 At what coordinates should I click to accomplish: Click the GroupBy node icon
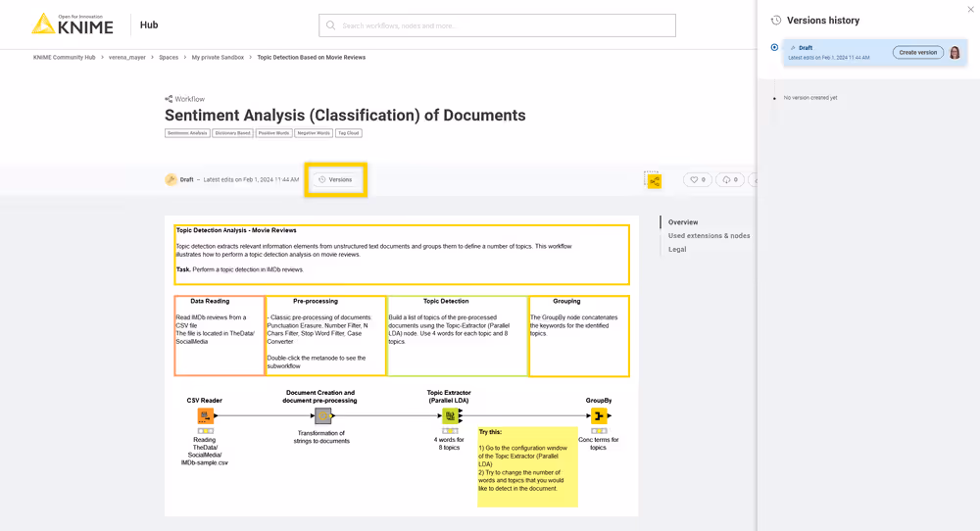[599, 416]
